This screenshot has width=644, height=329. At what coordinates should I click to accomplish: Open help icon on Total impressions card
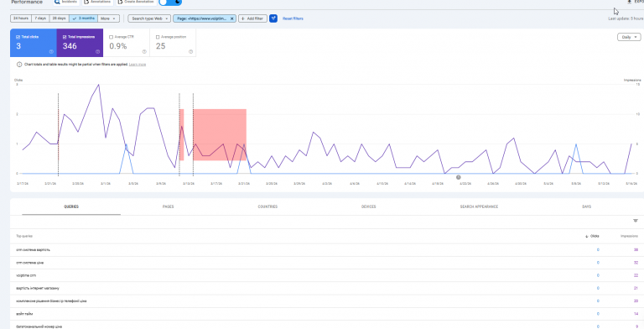98,52
